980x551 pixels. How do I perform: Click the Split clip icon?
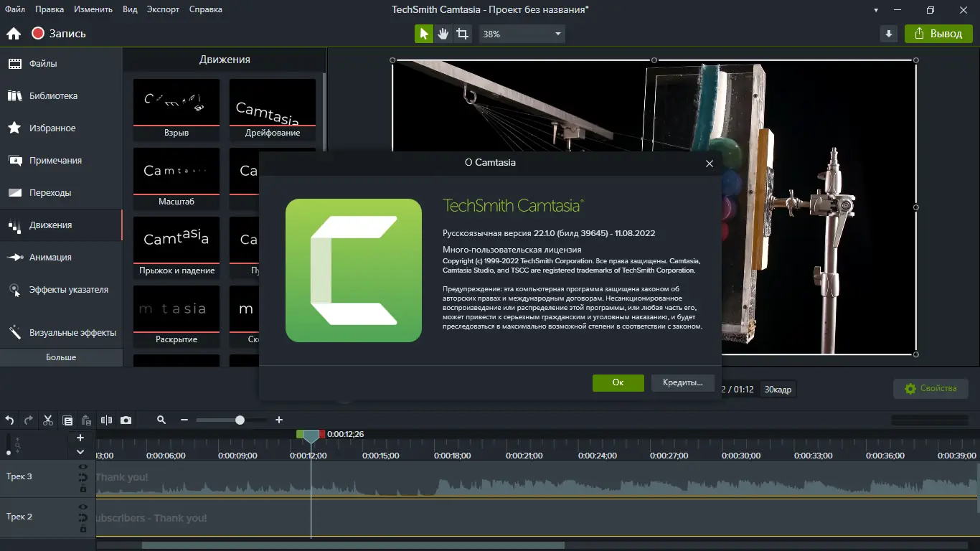click(106, 420)
